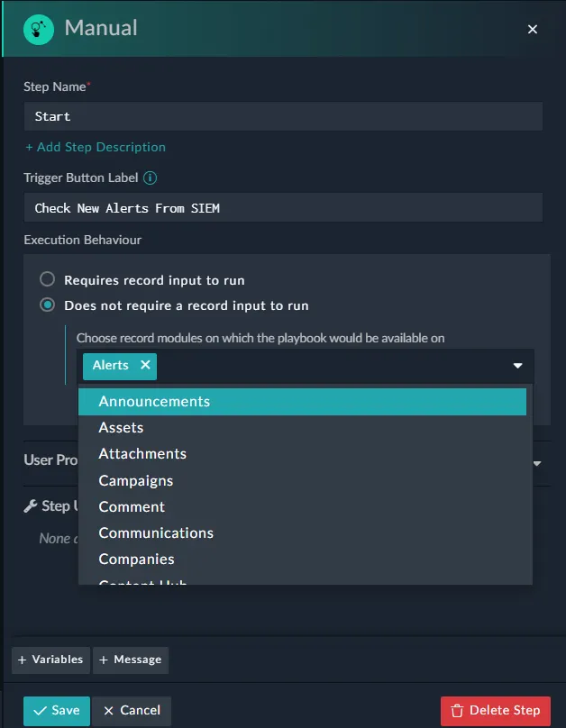Select Campaigns from the dropdown
This screenshot has height=728, width=566.
(136, 480)
